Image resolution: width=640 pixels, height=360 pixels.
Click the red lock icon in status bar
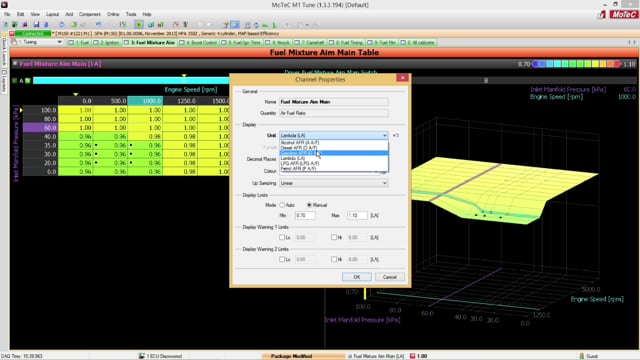click(x=412, y=356)
